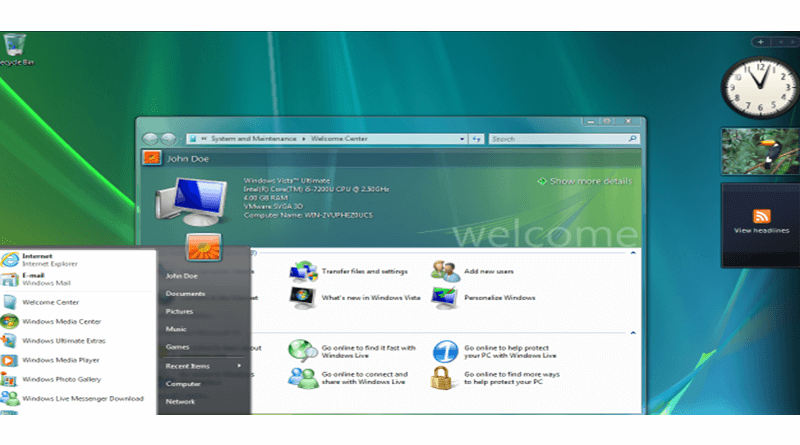Click the Add new users icon
This screenshot has height=445, width=800.
click(445, 271)
